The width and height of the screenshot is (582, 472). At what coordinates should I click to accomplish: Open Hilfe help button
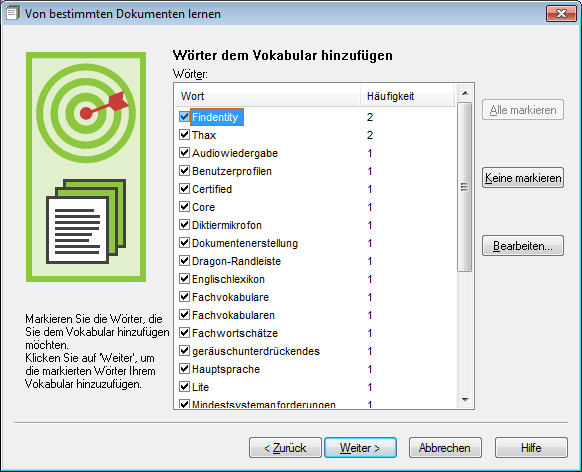(x=531, y=448)
